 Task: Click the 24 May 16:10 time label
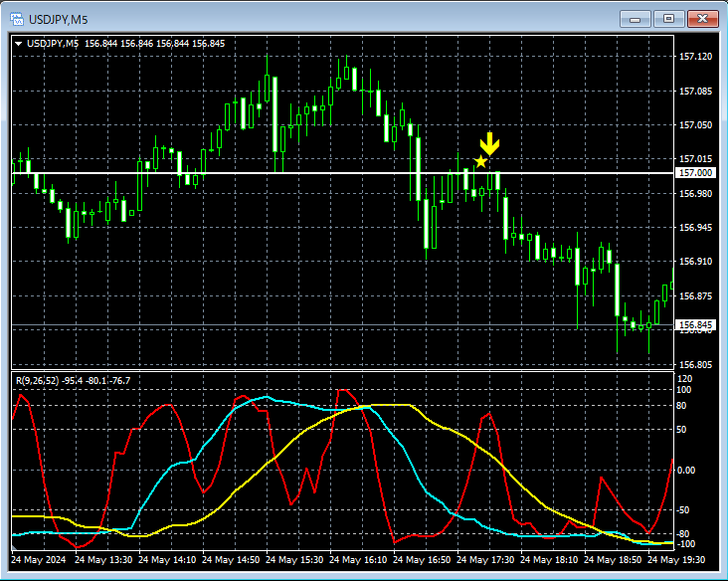point(360,559)
